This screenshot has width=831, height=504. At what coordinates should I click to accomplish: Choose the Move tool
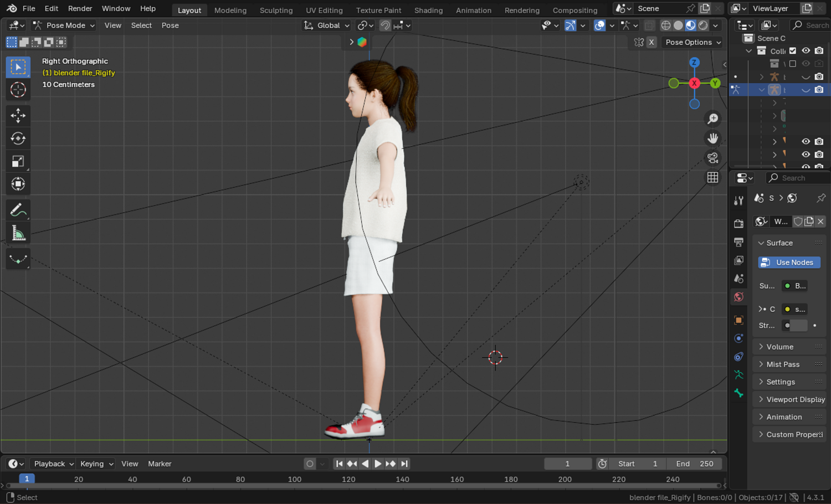[18, 115]
